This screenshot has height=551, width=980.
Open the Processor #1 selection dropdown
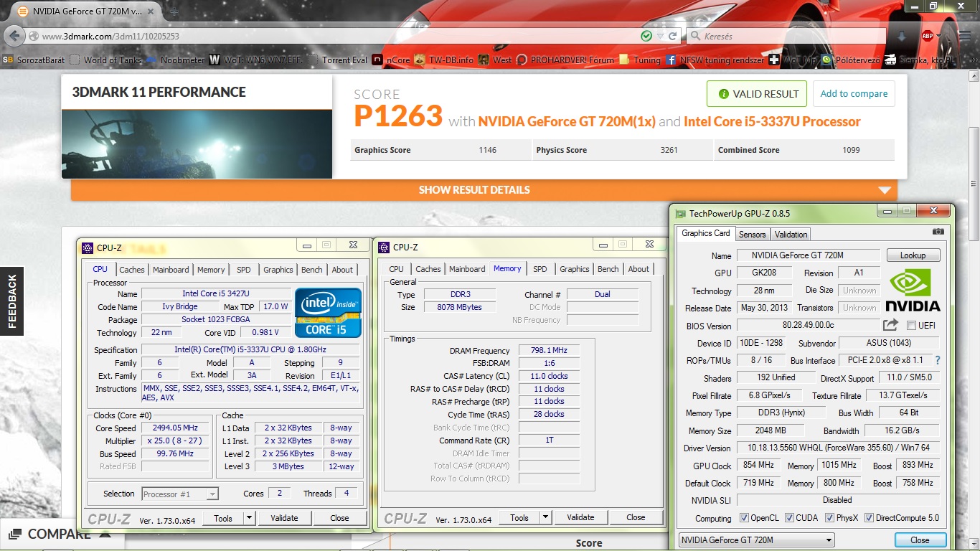point(179,494)
